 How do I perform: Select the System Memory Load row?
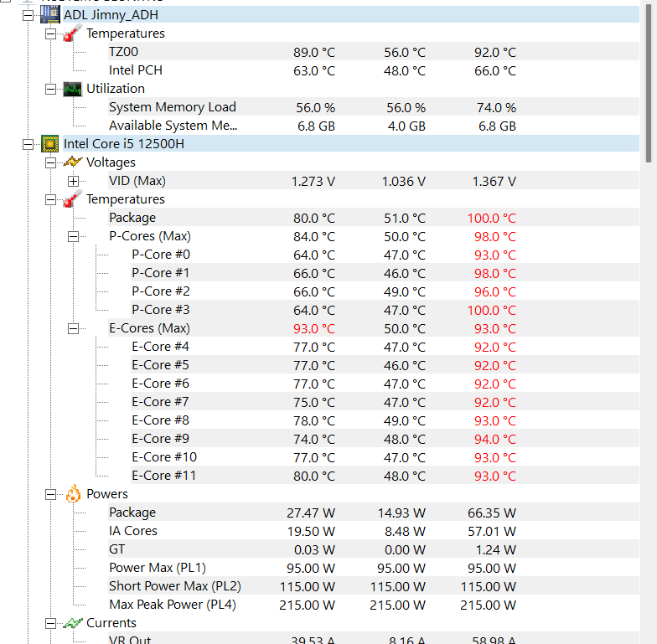coord(374,107)
